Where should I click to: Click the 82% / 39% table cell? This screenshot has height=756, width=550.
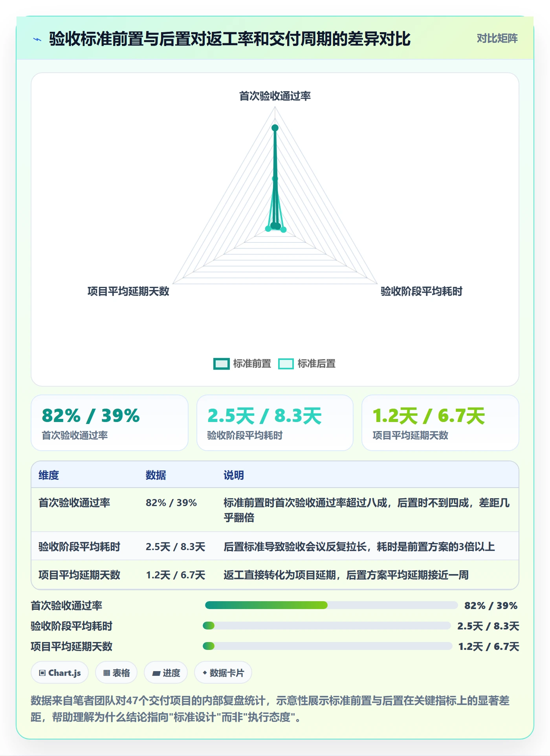(171, 503)
